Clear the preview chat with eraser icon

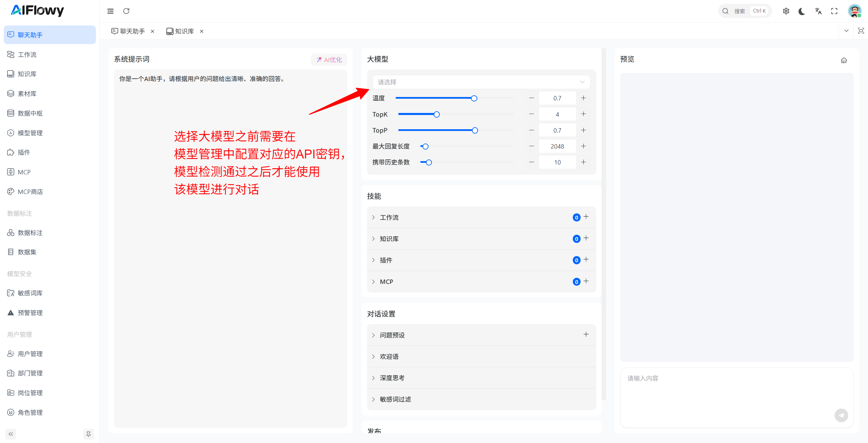[x=844, y=60]
